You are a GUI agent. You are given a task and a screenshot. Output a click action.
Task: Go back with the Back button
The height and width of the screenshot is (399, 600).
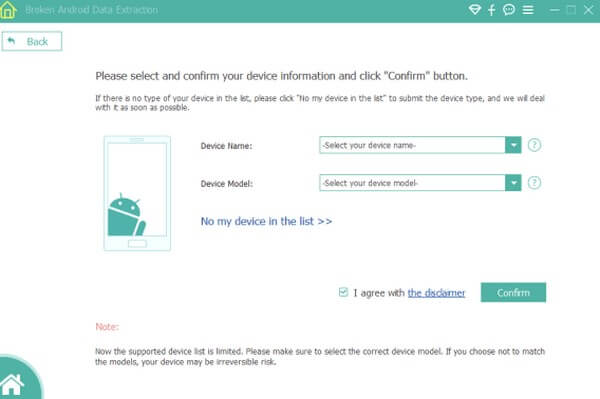(32, 41)
